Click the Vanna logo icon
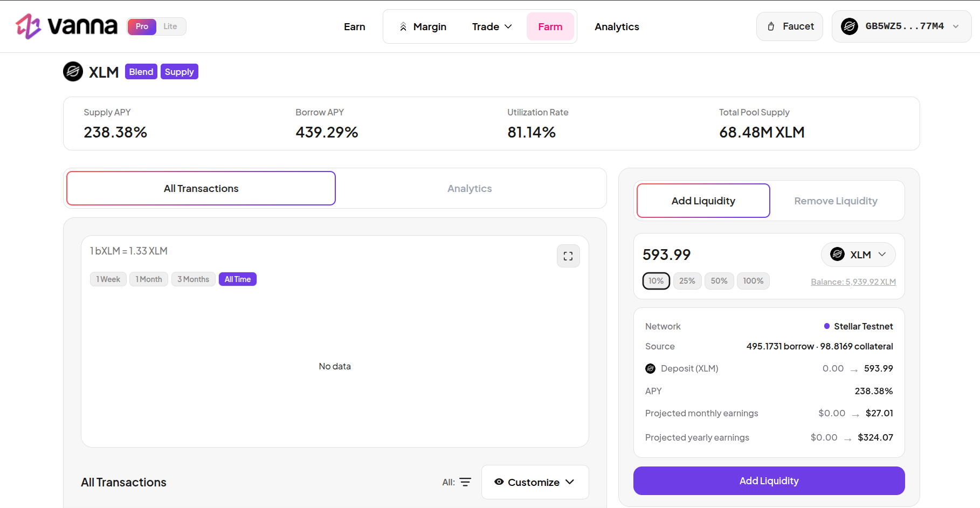980x508 pixels. pos(28,26)
